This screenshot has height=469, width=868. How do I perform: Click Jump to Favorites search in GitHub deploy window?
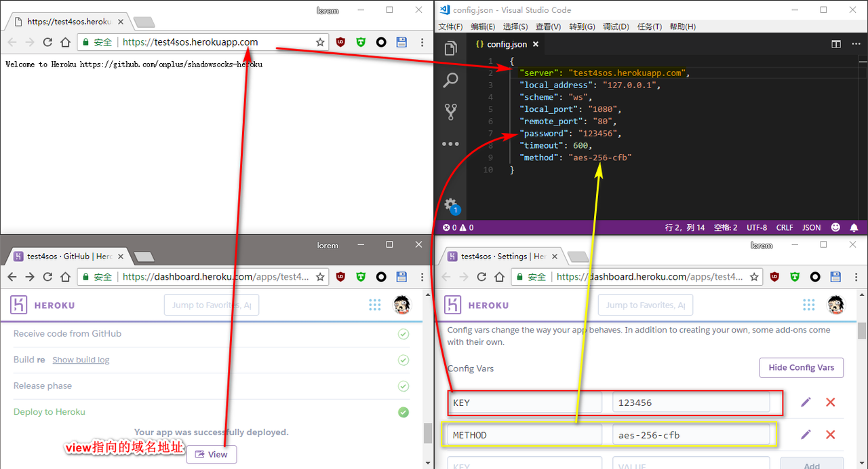[x=212, y=305]
